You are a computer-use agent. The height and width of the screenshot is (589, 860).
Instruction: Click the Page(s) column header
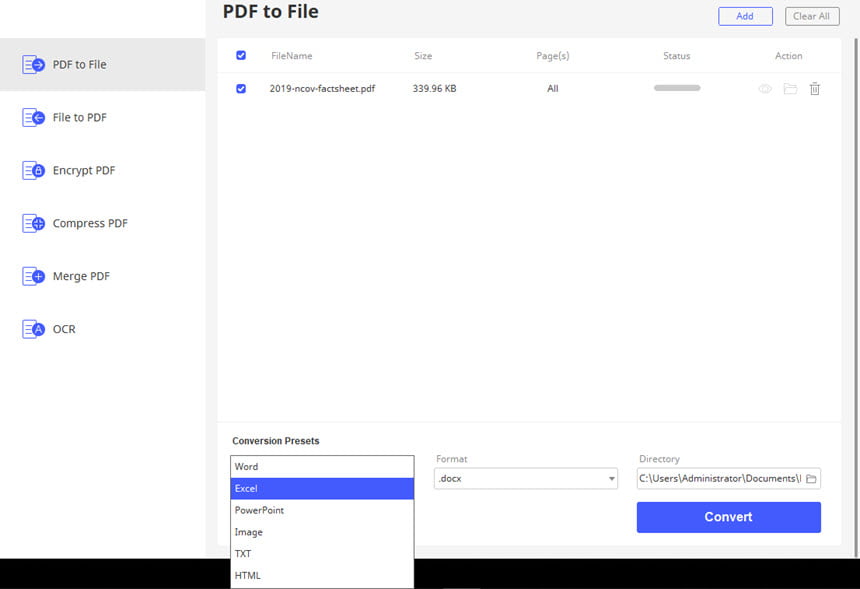click(553, 56)
